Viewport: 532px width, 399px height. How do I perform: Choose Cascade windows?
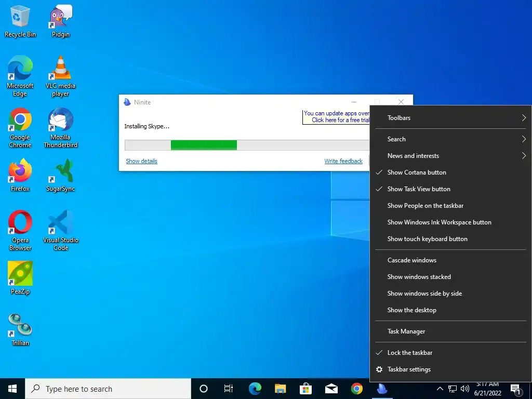tap(450, 260)
